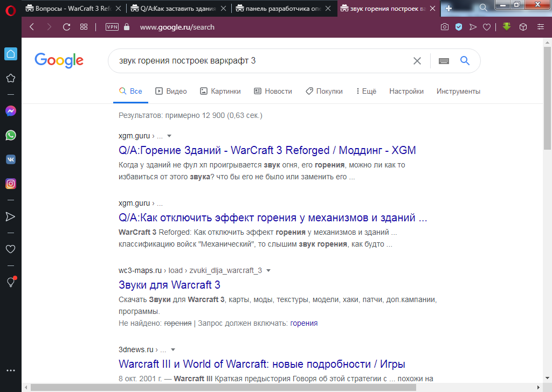This screenshot has height=392, width=552.
Task: Select the Все results filter
Action: coord(130,92)
